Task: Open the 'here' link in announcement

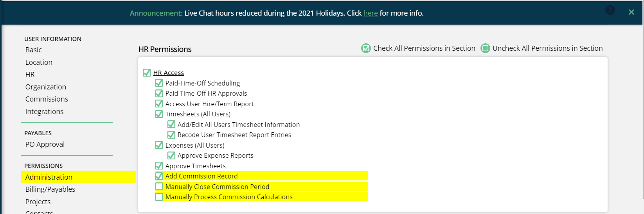Action: pyautogui.click(x=371, y=13)
